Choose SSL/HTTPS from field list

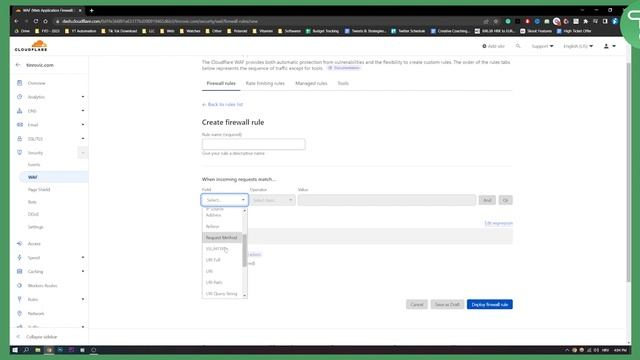(x=222, y=249)
